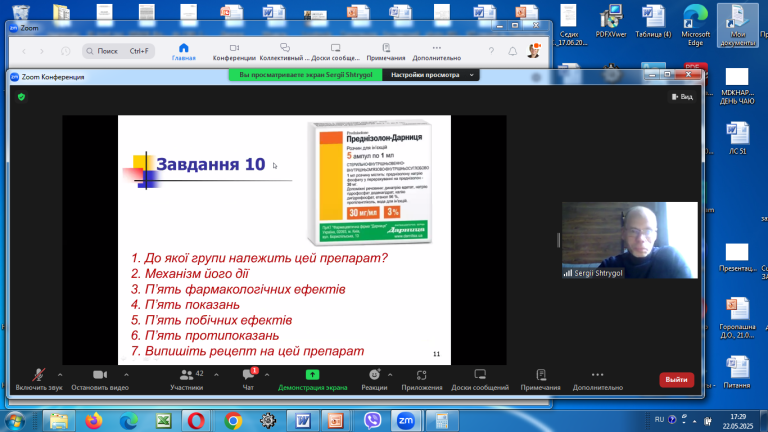
Task: Show hidden tray icons arrow
Action: point(695,421)
